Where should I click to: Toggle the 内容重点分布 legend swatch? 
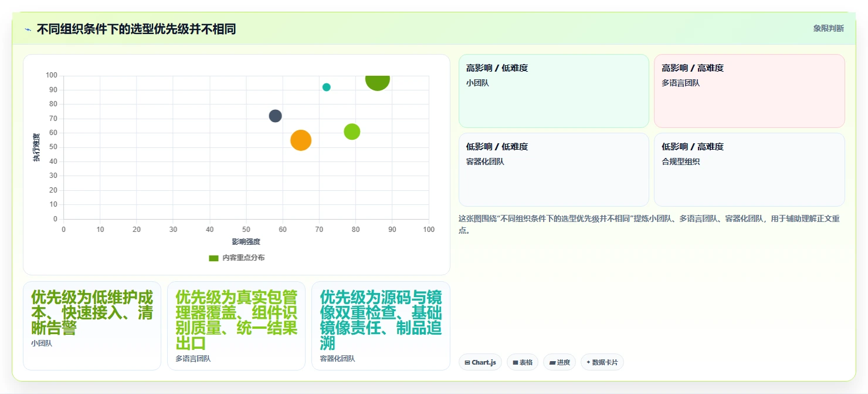[x=213, y=258]
